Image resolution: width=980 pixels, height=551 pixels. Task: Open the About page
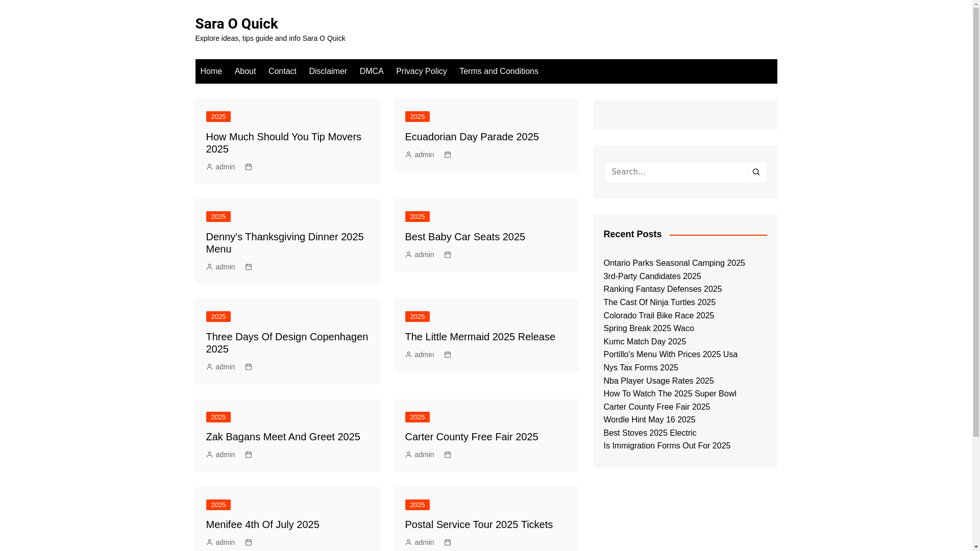[x=245, y=71]
